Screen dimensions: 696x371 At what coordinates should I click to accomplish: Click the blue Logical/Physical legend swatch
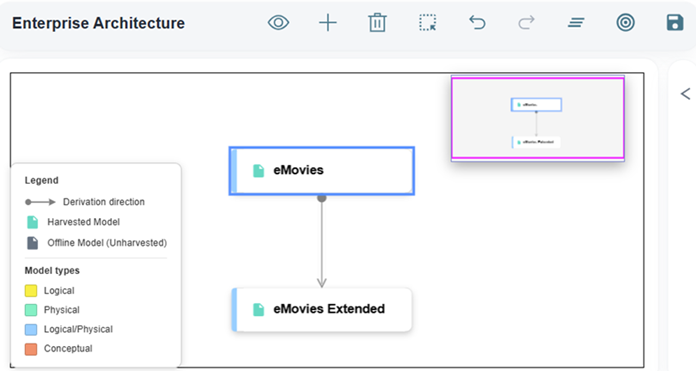31,329
